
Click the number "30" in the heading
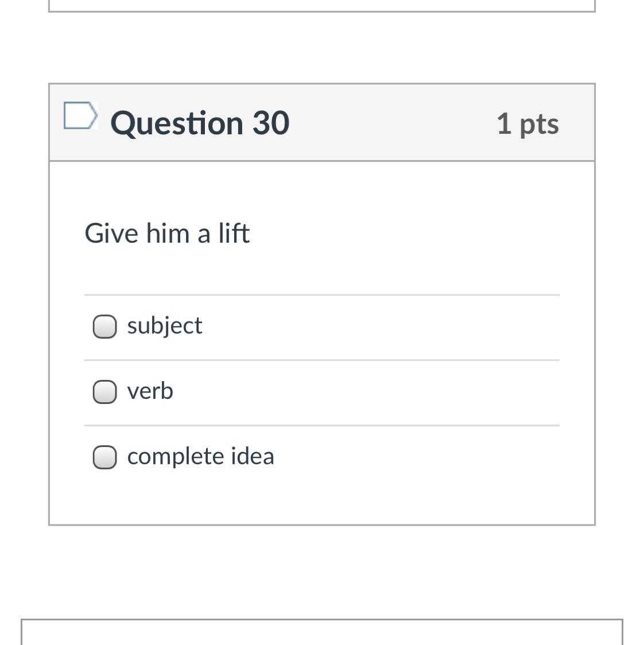pos(271,123)
